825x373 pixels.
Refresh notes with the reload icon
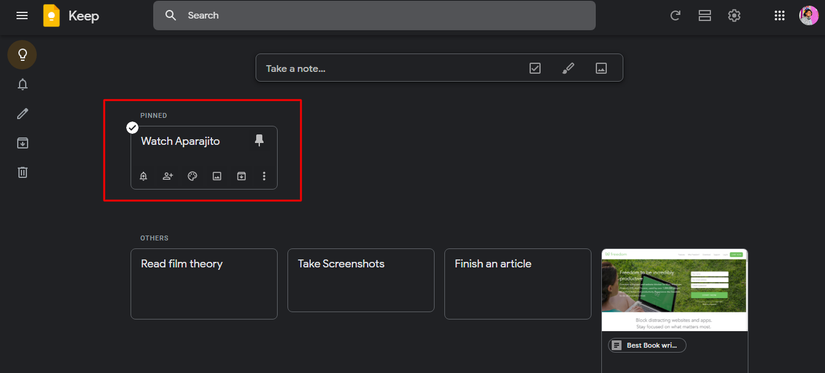[x=675, y=16]
